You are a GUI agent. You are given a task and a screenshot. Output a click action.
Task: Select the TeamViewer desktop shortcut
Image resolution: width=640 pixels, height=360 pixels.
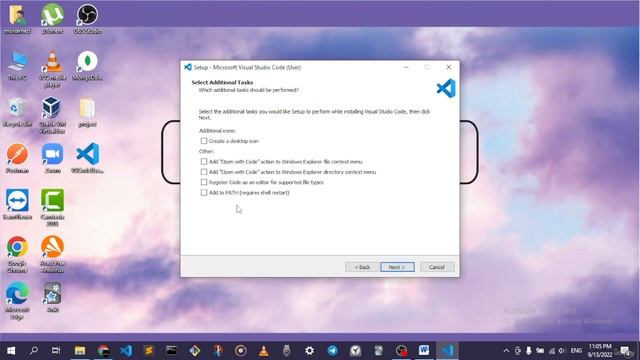point(18,204)
